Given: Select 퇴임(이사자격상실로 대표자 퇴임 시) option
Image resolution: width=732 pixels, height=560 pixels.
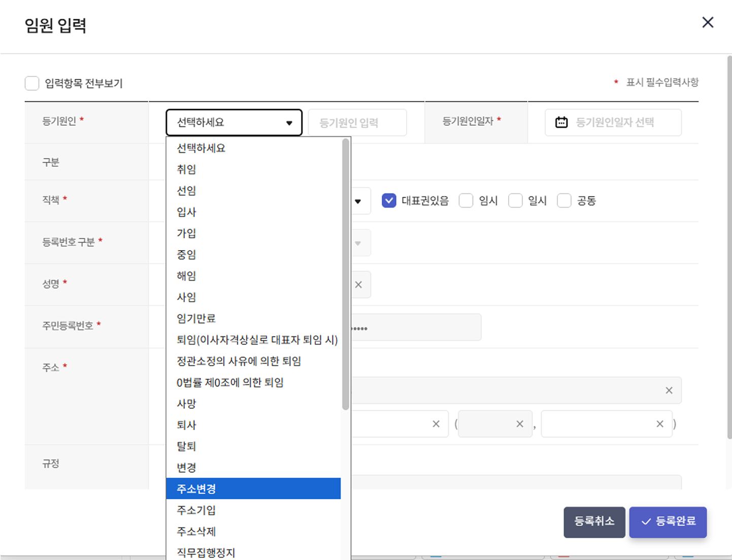Looking at the screenshot, I should pos(253,340).
